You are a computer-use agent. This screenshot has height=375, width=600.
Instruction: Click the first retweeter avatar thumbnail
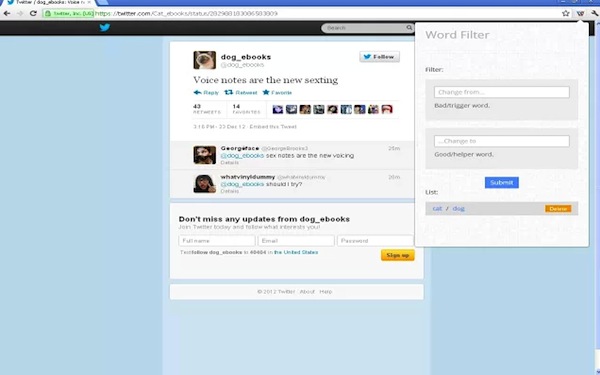pyautogui.click(x=278, y=109)
